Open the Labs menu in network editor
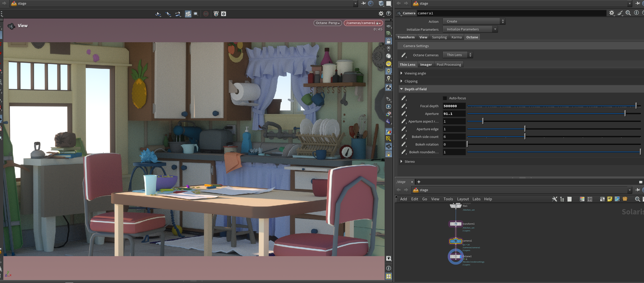Viewport: 644px width, 283px height. [476, 199]
